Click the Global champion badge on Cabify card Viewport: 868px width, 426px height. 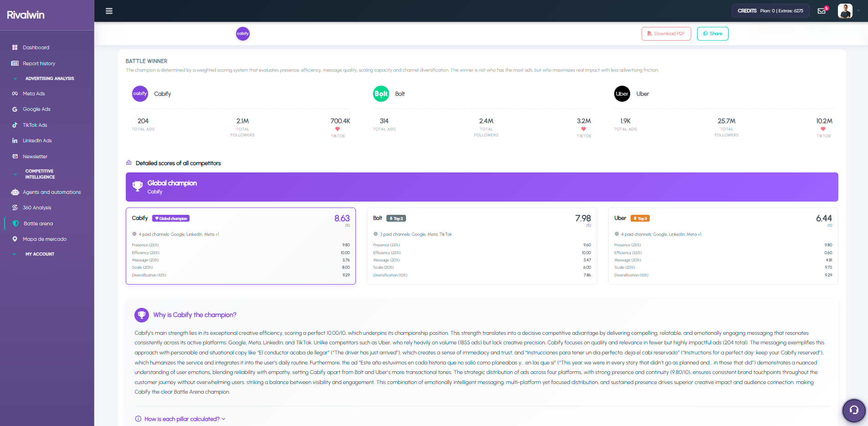[x=171, y=218]
